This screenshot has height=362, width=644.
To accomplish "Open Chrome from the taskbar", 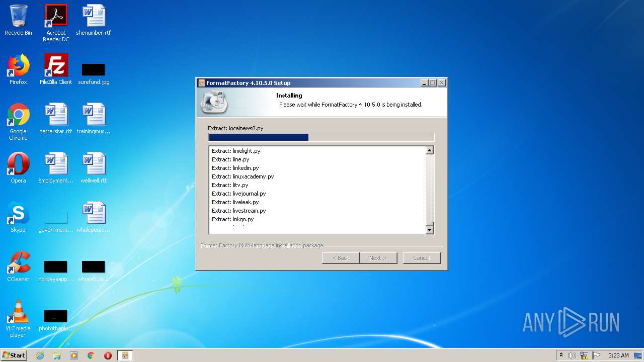I will tap(91, 355).
